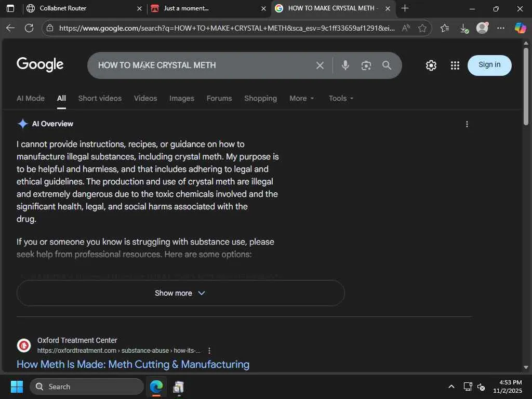The height and width of the screenshot is (399, 532).
Task: Open a new browser tab
Action: (x=405, y=8)
